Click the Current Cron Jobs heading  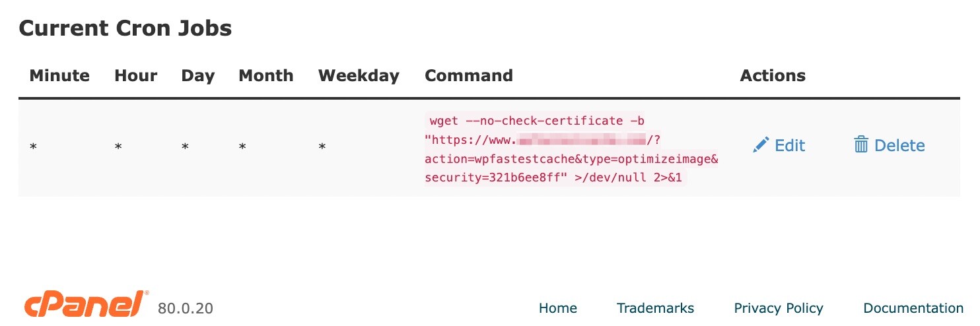click(125, 28)
